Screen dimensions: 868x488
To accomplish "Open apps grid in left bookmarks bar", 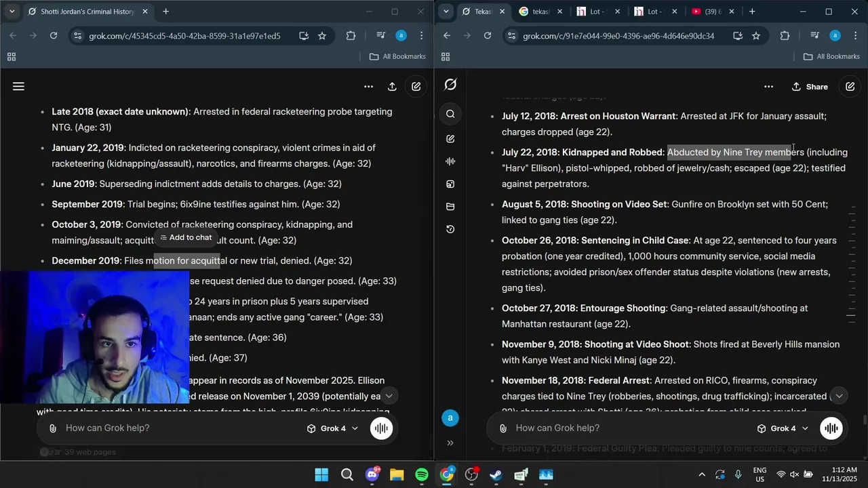I will (x=11, y=57).
